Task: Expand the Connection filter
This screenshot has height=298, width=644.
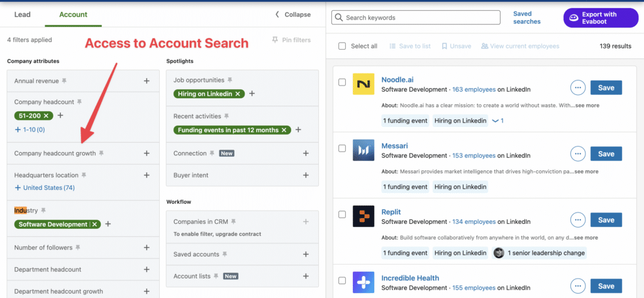Action: click(x=306, y=153)
